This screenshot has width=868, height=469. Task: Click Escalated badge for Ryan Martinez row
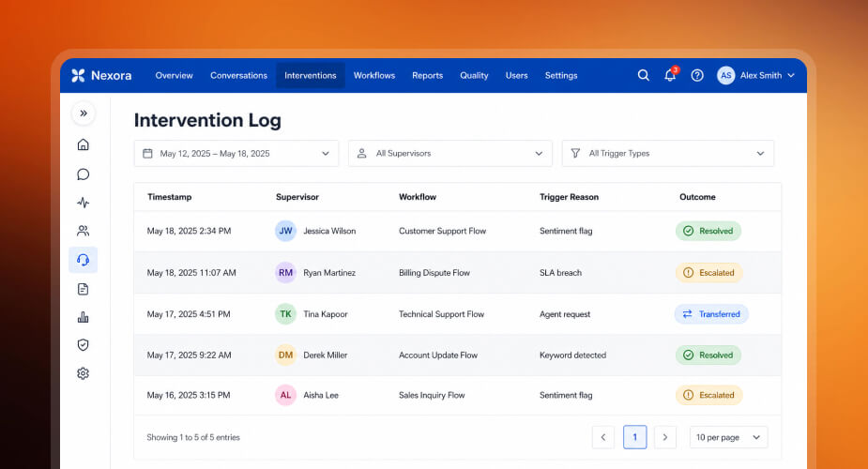(708, 273)
